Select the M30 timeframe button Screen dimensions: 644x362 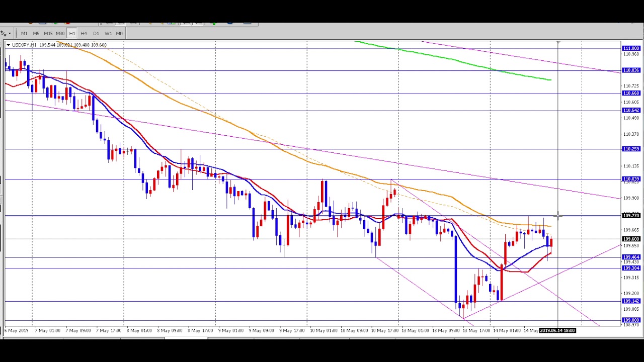click(x=60, y=33)
